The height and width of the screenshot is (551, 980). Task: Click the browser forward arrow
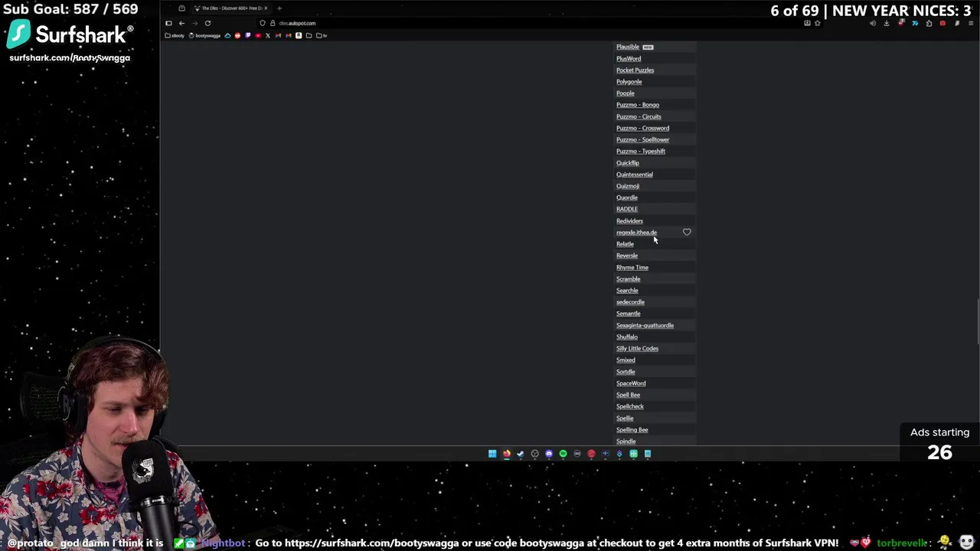(194, 23)
